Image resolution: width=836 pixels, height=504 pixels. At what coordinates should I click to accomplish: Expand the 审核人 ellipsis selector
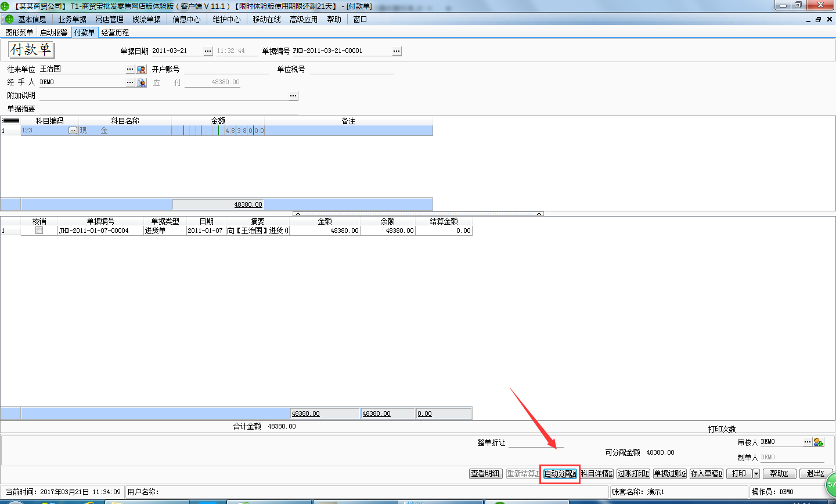808,442
